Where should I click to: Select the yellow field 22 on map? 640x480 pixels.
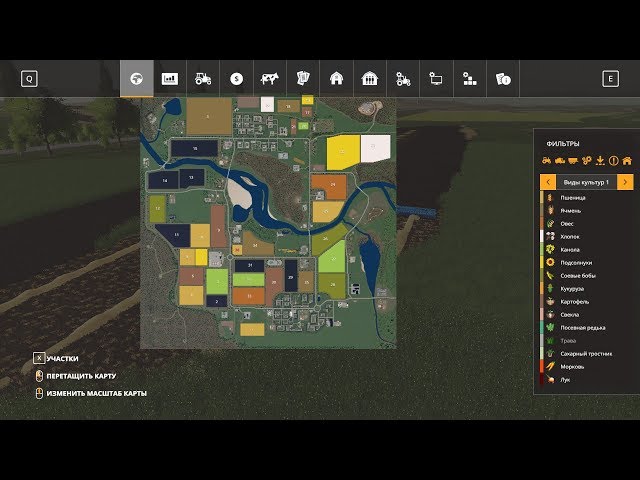point(342,152)
